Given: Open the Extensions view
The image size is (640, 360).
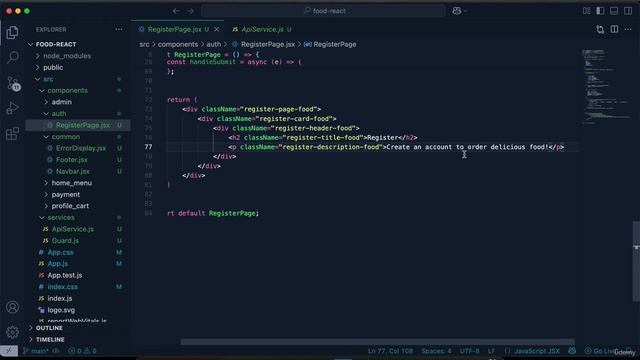Looking at the screenshot, I should 12,133.
